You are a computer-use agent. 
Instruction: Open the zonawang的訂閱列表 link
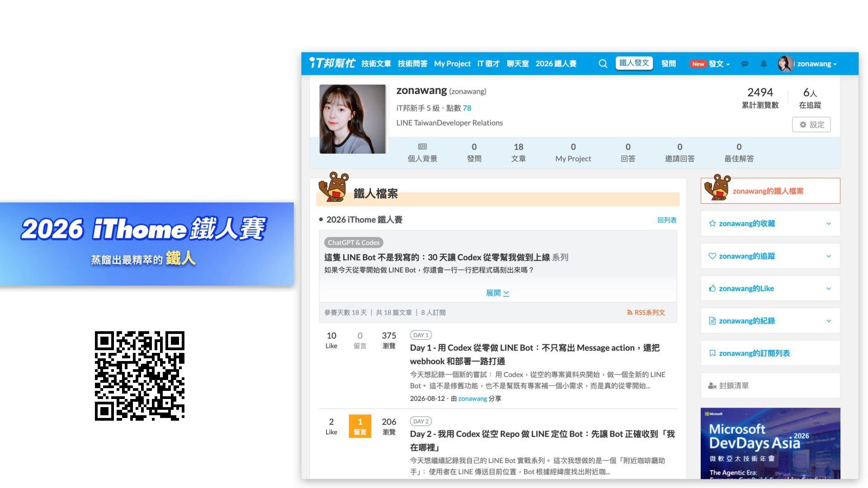754,353
